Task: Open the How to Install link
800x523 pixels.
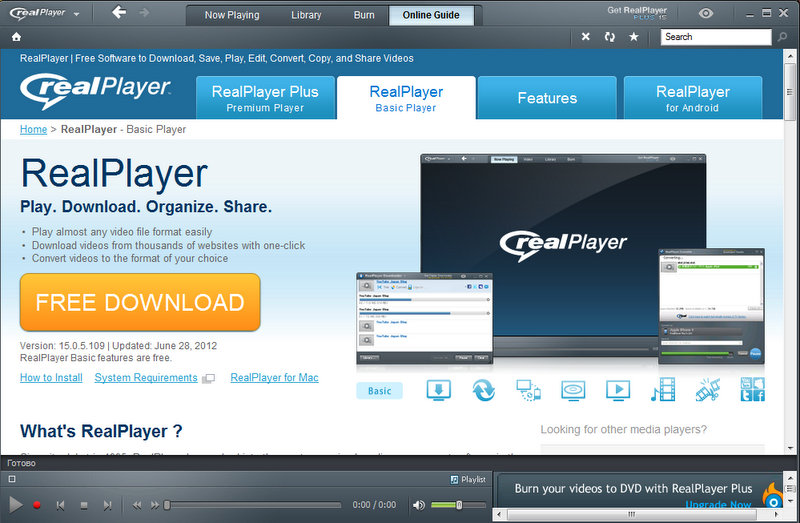Action: [x=51, y=378]
